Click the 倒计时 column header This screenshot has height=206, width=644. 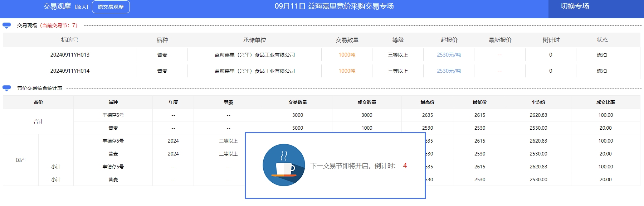[x=551, y=40]
